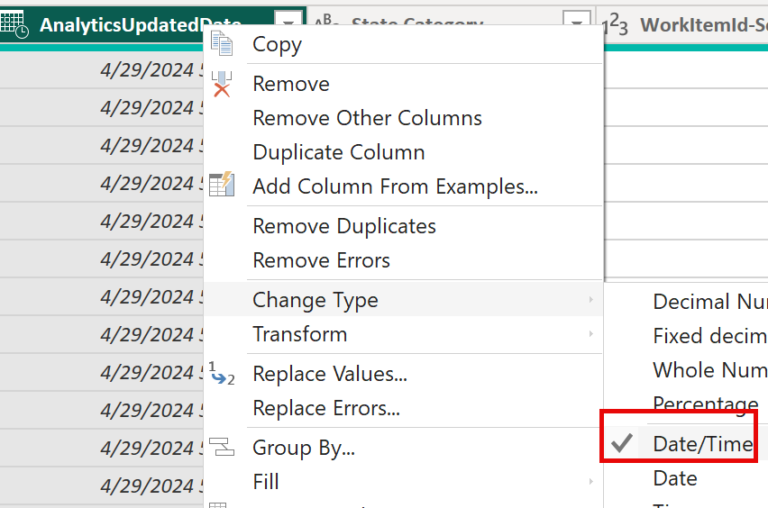Select Remove Errors menu entry
This screenshot has height=508, width=768.
[321, 260]
